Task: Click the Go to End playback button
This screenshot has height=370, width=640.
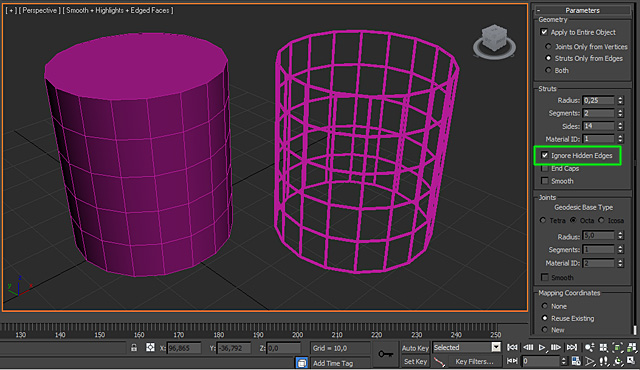Action: [x=572, y=347]
